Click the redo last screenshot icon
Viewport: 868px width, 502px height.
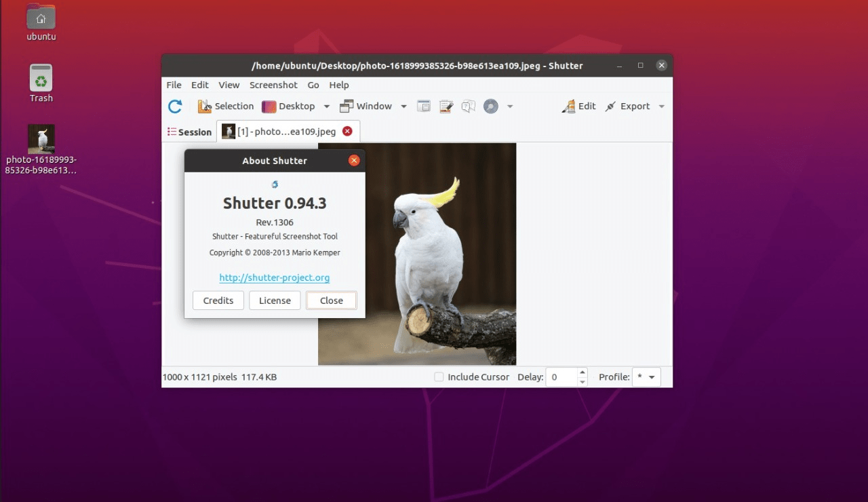pyautogui.click(x=175, y=106)
